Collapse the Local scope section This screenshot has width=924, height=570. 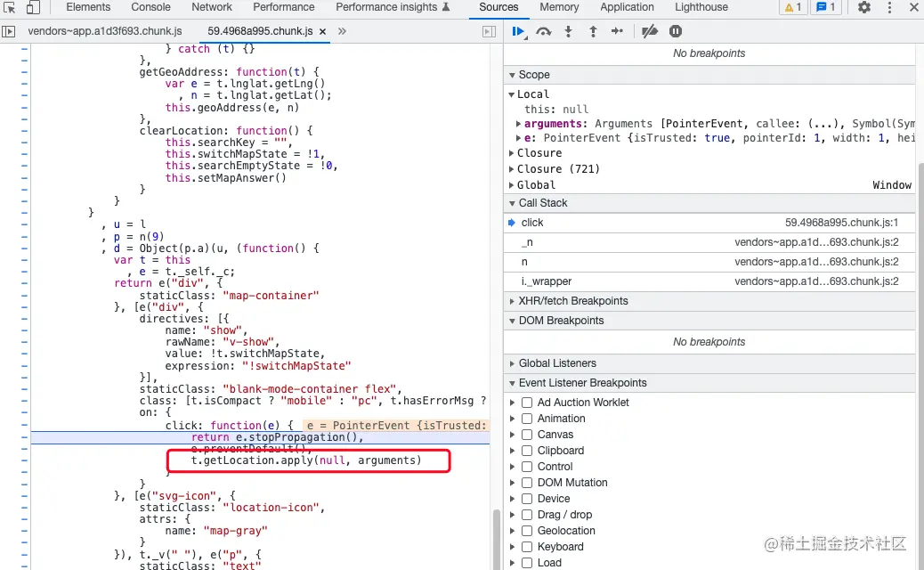point(512,94)
